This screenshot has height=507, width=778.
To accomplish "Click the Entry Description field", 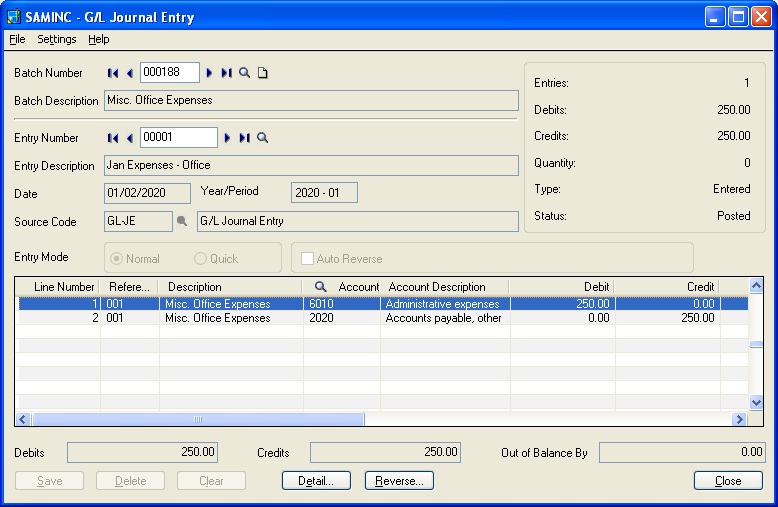I will [311, 165].
